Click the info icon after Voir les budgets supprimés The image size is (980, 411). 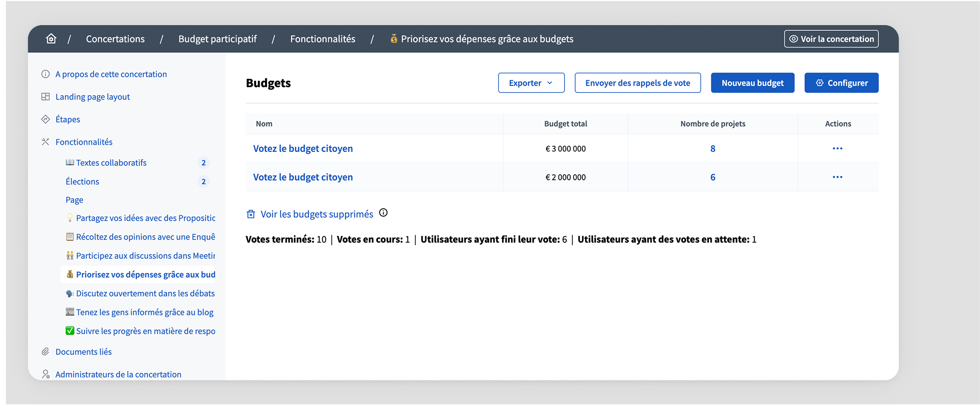(x=383, y=213)
